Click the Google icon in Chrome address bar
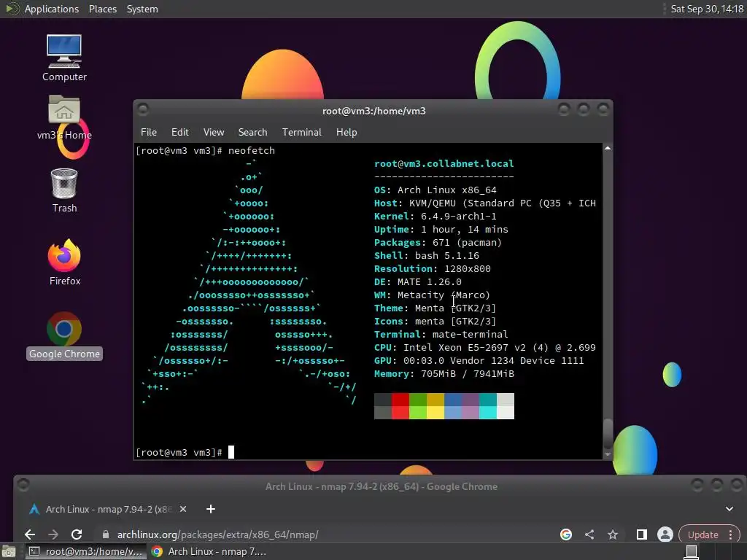This screenshot has width=747, height=560. point(566,534)
